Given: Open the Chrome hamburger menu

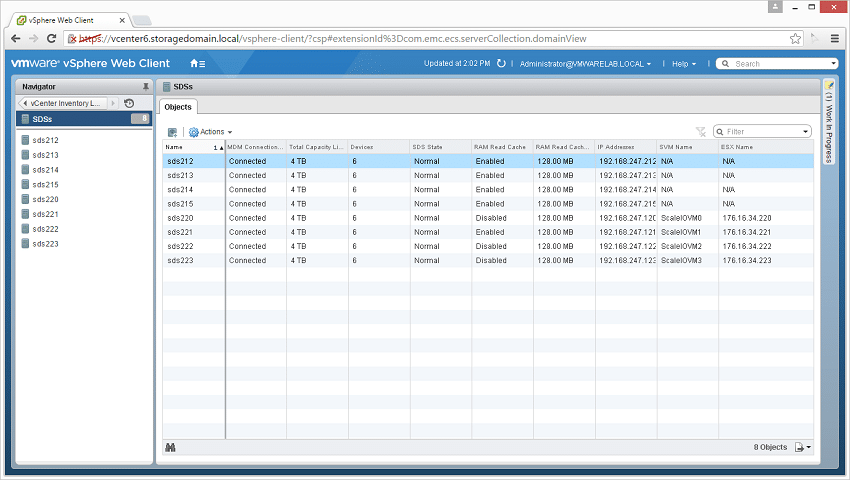Looking at the screenshot, I should pos(835,39).
